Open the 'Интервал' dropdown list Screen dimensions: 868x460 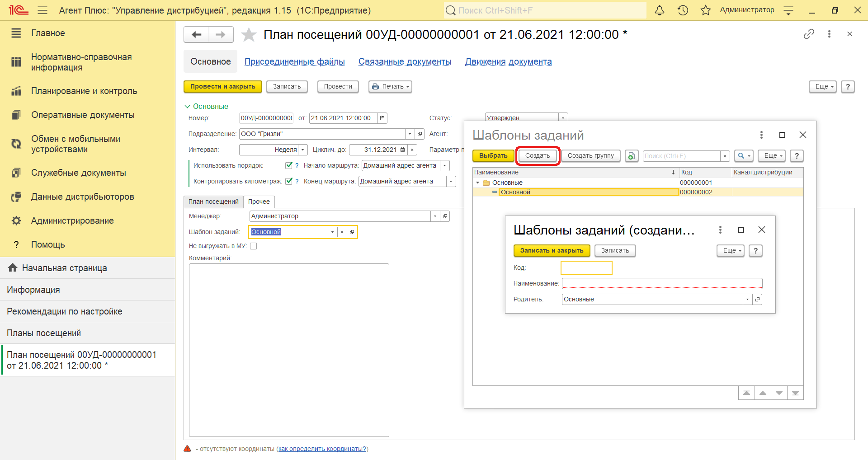point(303,150)
